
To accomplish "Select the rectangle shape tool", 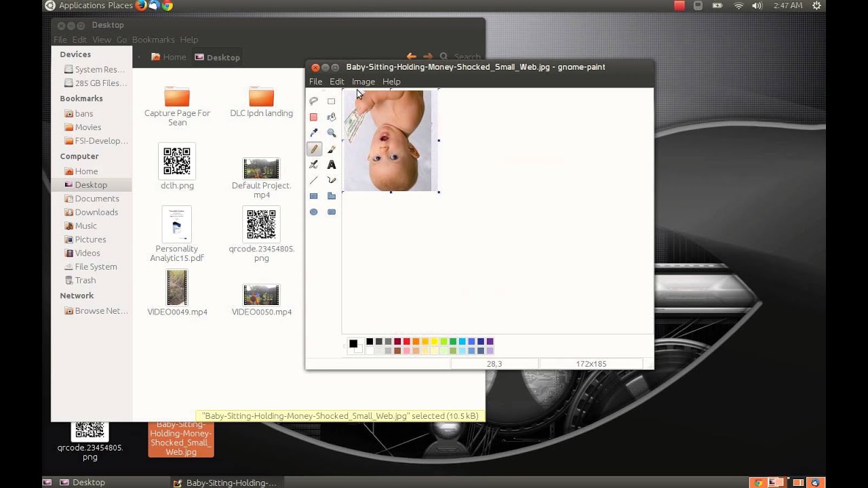I will coord(313,196).
